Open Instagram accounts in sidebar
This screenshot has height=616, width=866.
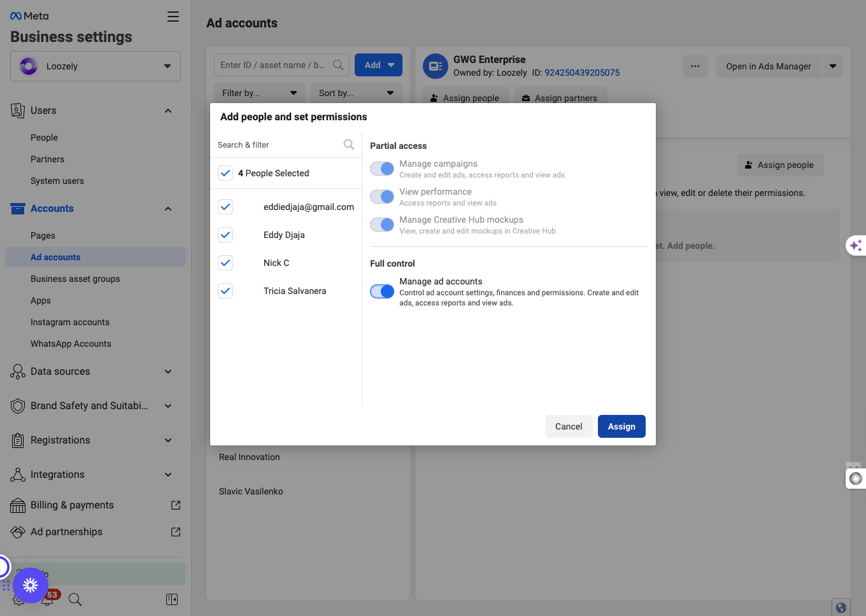click(70, 322)
